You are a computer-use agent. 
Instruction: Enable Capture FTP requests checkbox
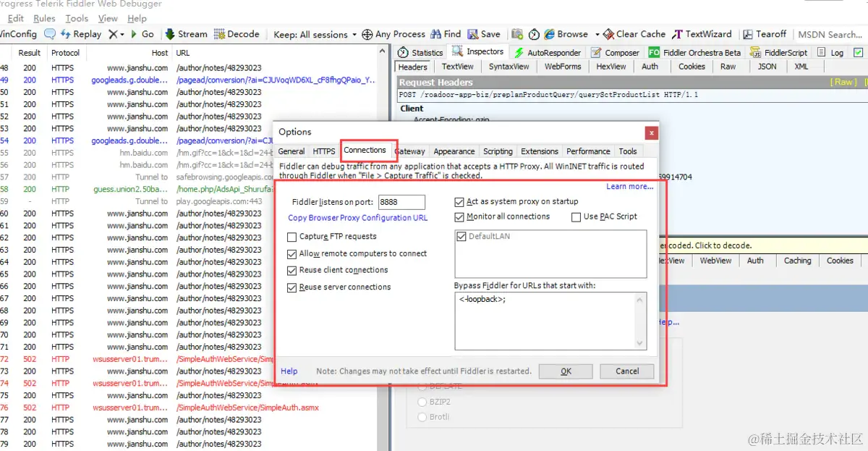[x=292, y=237]
